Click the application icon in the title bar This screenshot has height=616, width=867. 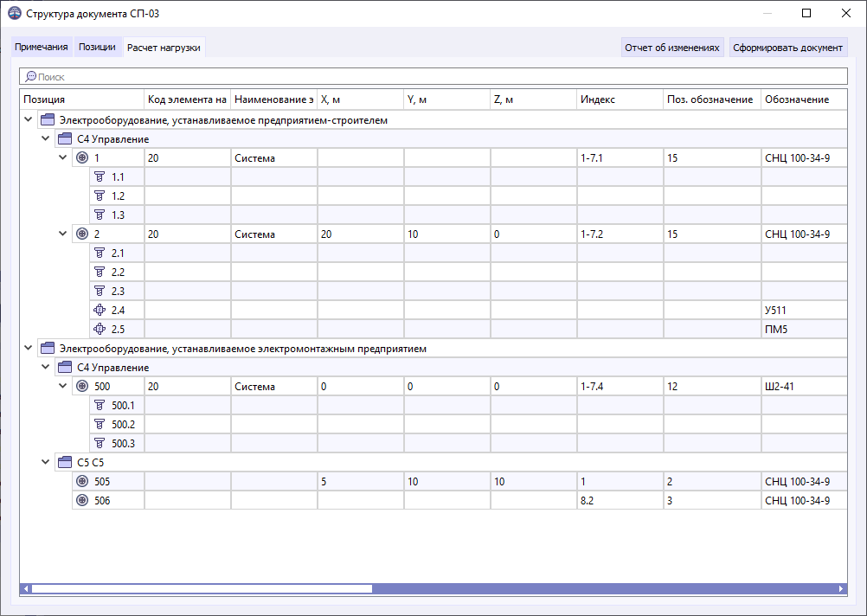pos(15,13)
